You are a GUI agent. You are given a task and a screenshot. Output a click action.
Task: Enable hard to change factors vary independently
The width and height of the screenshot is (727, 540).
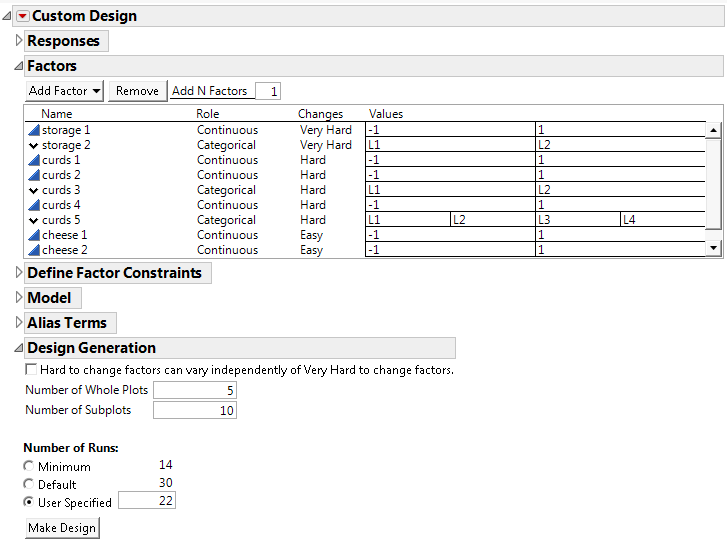coord(30,370)
